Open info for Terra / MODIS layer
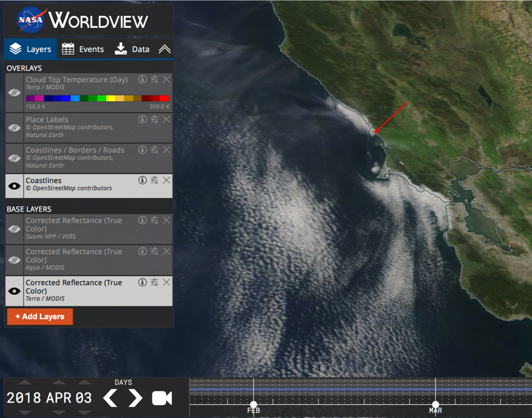Viewport: 532px width, 418px height. coord(143,282)
